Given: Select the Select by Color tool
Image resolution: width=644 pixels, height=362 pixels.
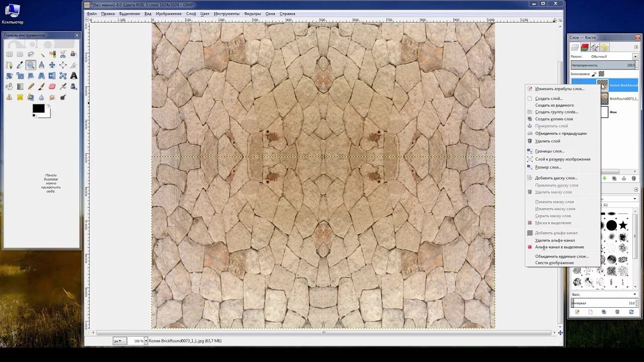Looking at the screenshot, I should click(52, 54).
